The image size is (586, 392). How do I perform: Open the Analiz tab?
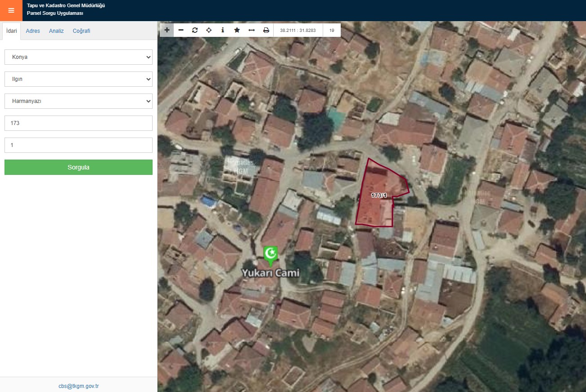[56, 31]
